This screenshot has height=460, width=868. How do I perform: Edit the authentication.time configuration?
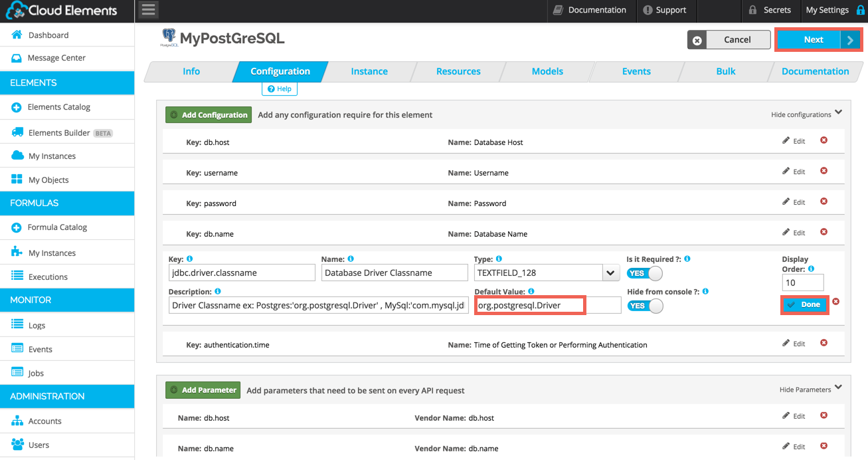coord(794,344)
